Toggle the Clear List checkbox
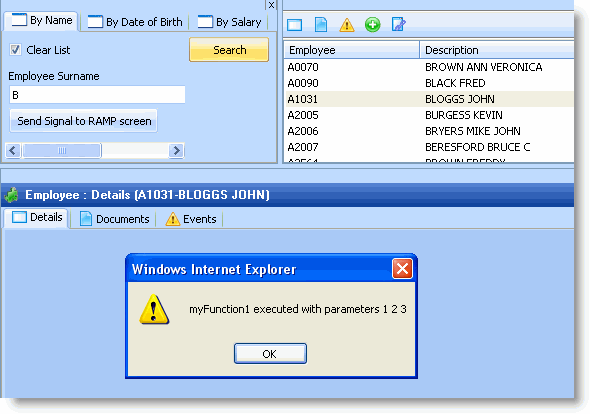Viewport: 590px width, 414px height. [x=15, y=50]
